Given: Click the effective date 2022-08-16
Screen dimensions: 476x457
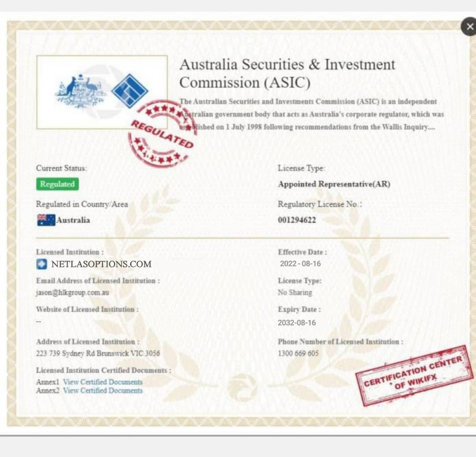Looking at the screenshot, I should [x=300, y=264].
